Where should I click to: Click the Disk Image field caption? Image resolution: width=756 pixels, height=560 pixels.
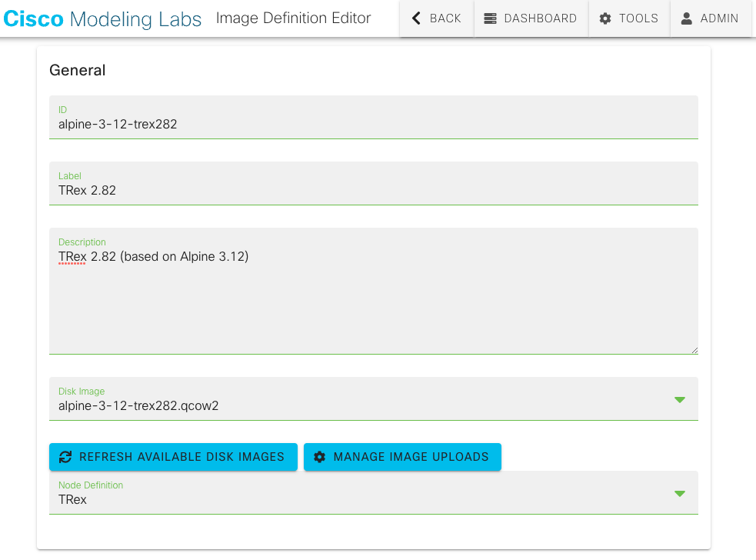tap(82, 392)
